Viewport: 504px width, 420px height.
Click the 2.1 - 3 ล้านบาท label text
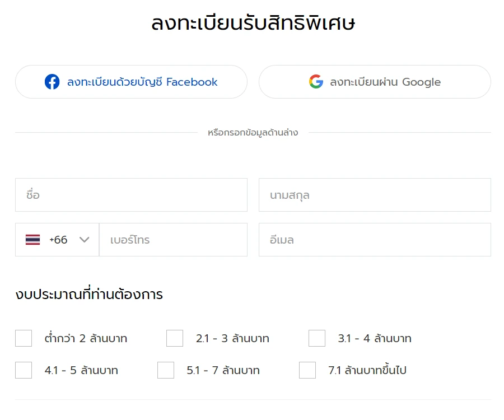coord(232,338)
